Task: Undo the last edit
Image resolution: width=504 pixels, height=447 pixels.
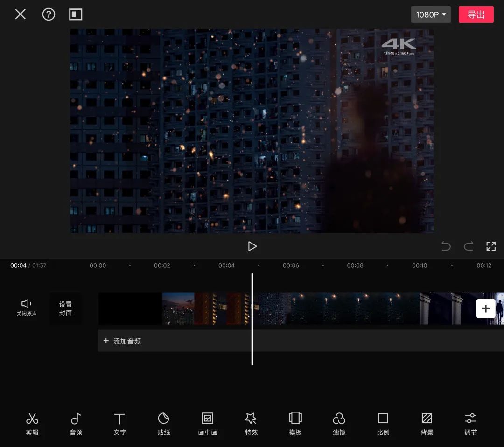Action: click(x=446, y=246)
